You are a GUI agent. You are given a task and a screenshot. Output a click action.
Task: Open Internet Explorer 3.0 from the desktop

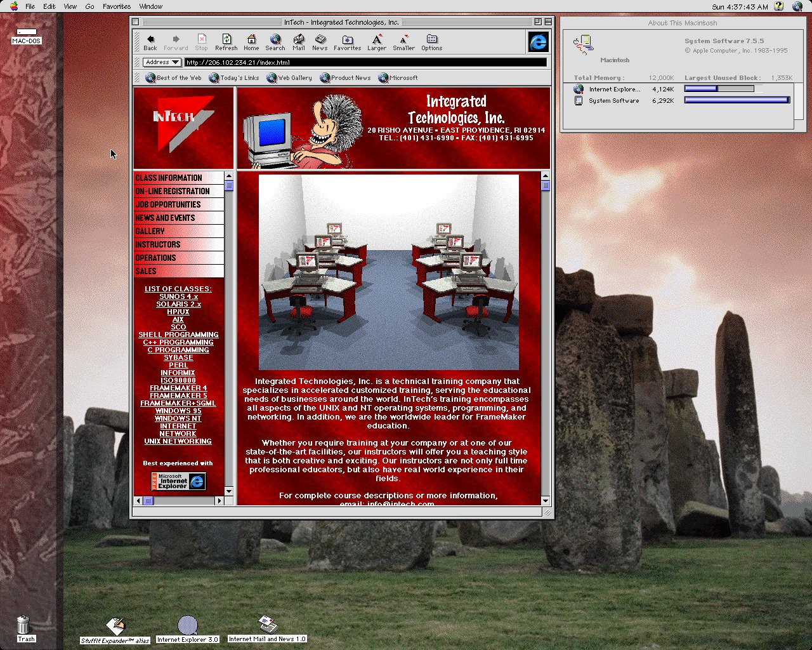(x=187, y=625)
